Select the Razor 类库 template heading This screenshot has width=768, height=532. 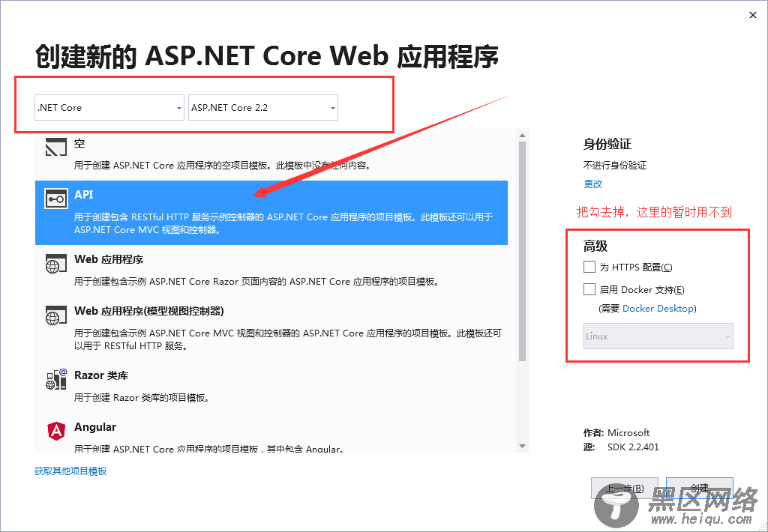[101, 375]
